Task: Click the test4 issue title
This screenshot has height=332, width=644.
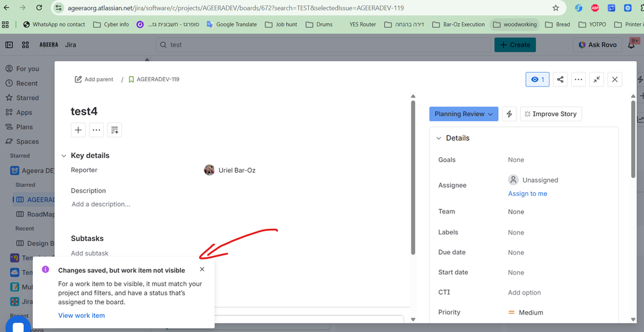Action: 84,112
